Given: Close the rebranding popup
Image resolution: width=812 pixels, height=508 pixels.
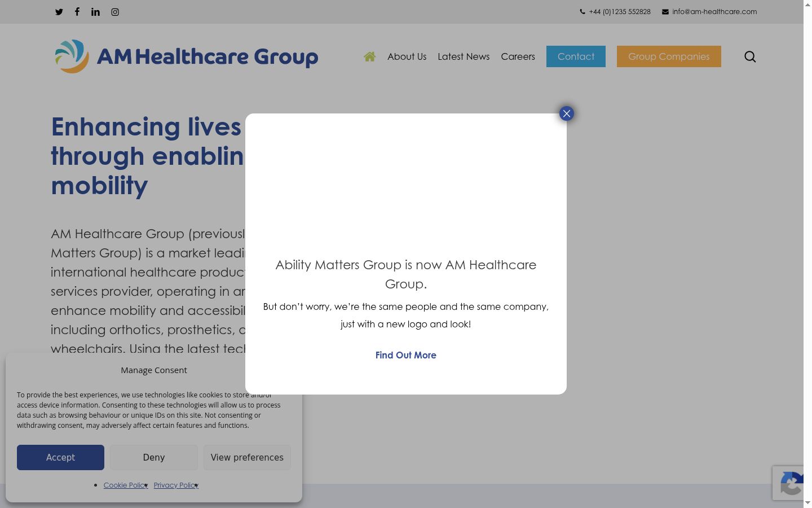Looking at the screenshot, I should (567, 113).
